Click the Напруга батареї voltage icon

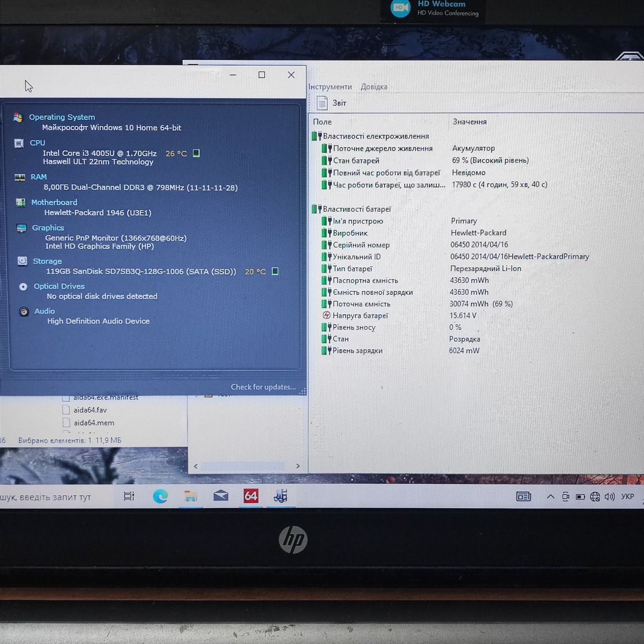327,315
